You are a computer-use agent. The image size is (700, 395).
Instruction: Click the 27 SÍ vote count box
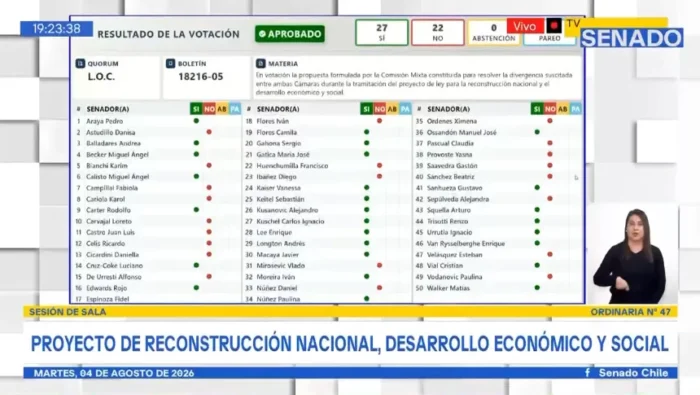point(382,33)
